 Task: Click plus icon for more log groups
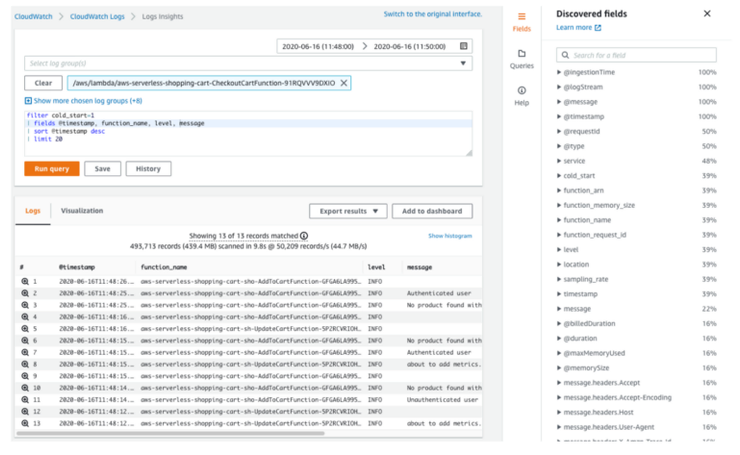click(x=28, y=101)
